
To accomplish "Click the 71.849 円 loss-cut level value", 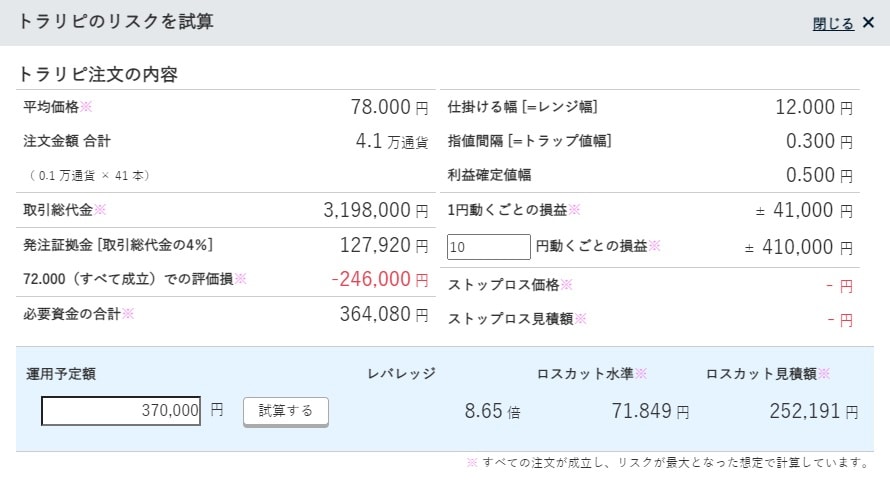I will pyautogui.click(x=650, y=411).
